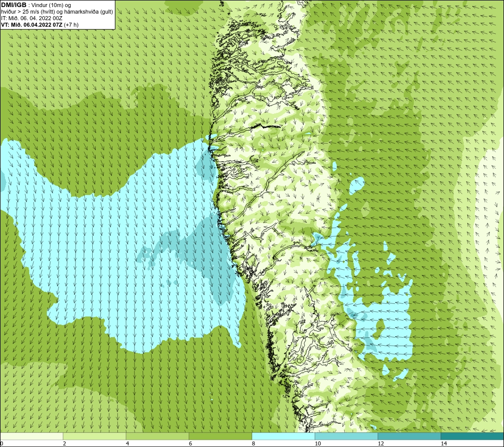Screen dimensions: 504x447
Task: Click the 10-12 m/s legend color swatch
Action: pyautogui.click(x=347, y=436)
